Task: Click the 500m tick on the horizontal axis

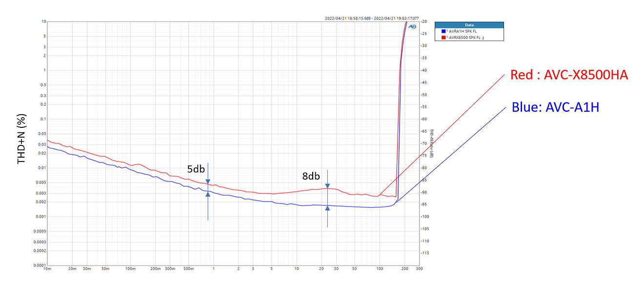Action: coord(188,269)
